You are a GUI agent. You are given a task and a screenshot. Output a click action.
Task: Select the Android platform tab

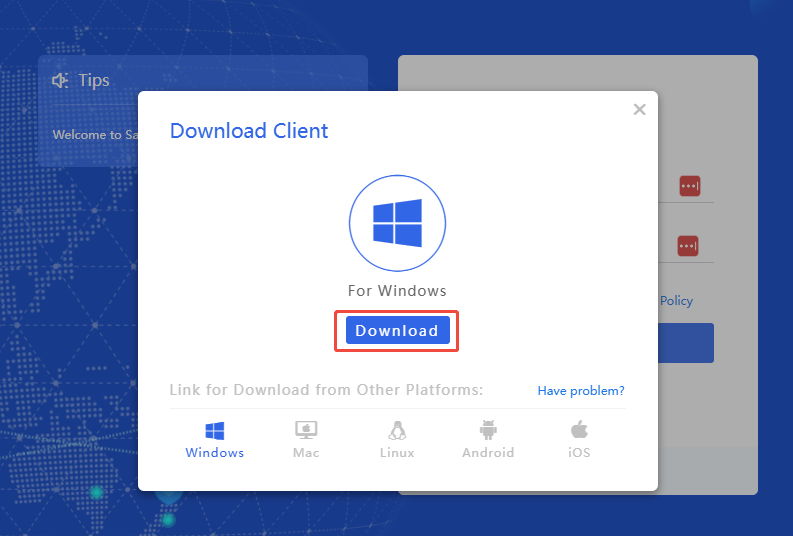tap(488, 440)
